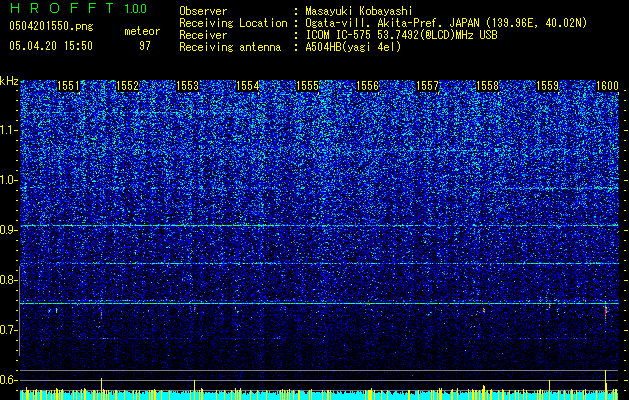Image resolution: width=629 pixels, height=400 pixels.
Task: Select the file name 0504201550.png
Action: coord(51,26)
